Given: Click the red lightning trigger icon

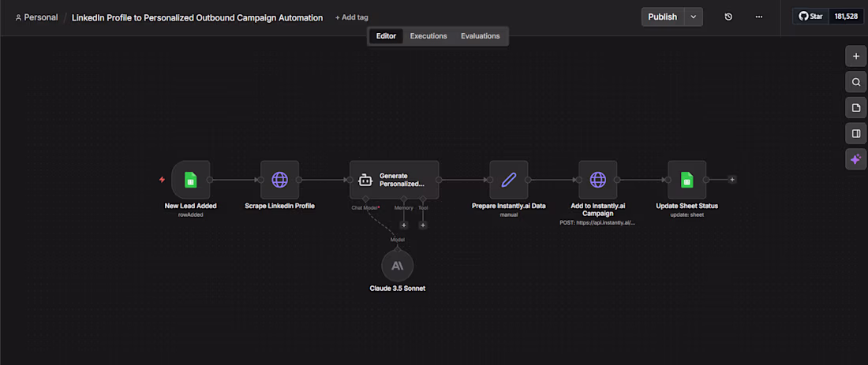Looking at the screenshot, I should point(163,180).
